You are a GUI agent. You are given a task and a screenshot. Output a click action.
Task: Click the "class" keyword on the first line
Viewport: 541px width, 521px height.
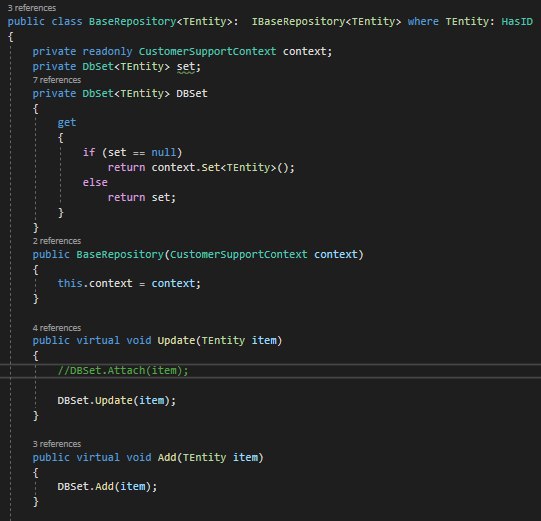[x=67, y=21]
